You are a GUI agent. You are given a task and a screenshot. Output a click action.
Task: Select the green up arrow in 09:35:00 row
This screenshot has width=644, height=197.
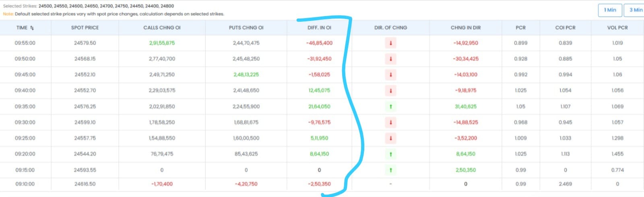coord(390,107)
